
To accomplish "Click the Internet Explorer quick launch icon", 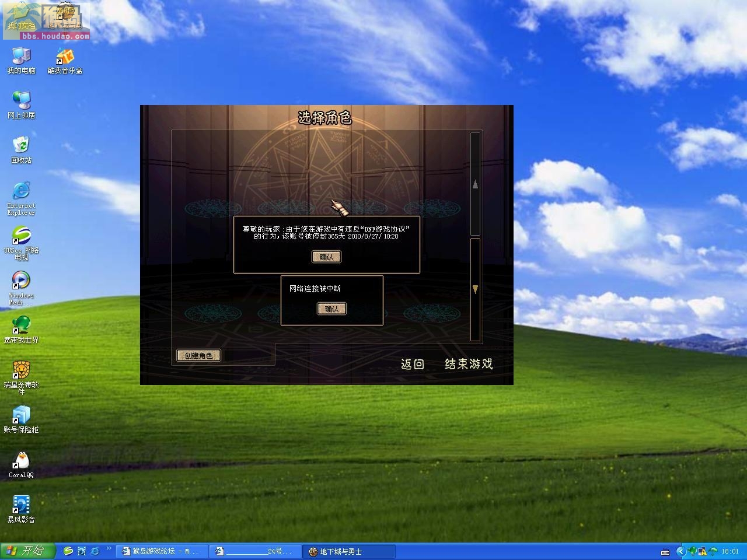I will coord(95,551).
